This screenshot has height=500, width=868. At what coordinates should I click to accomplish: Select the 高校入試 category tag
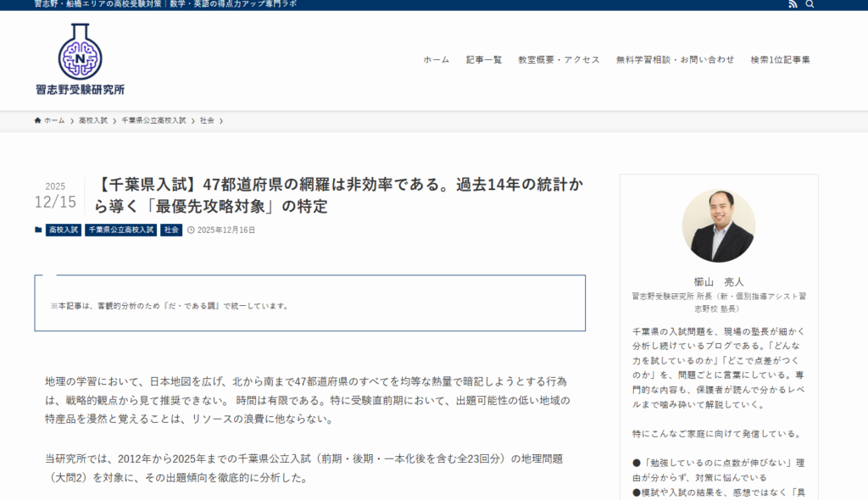click(x=64, y=230)
